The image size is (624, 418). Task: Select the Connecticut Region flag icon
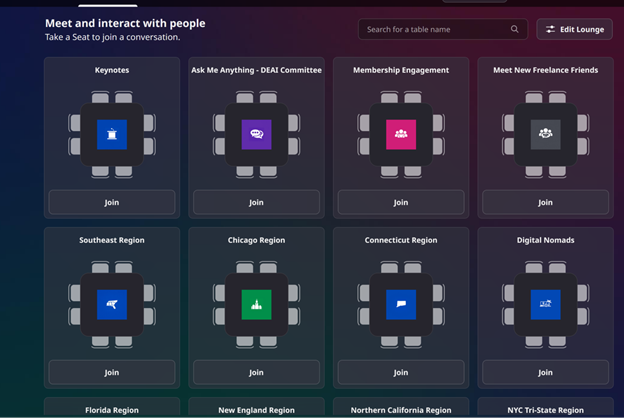401,304
